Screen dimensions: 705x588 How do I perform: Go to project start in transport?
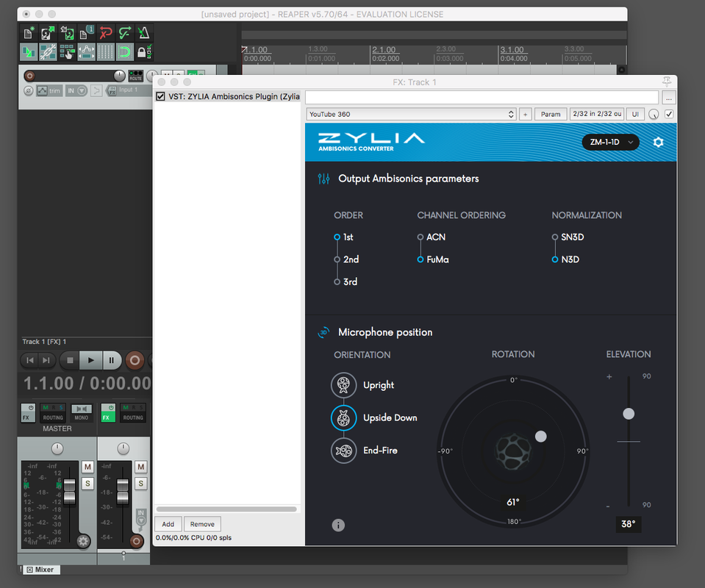pyautogui.click(x=29, y=360)
